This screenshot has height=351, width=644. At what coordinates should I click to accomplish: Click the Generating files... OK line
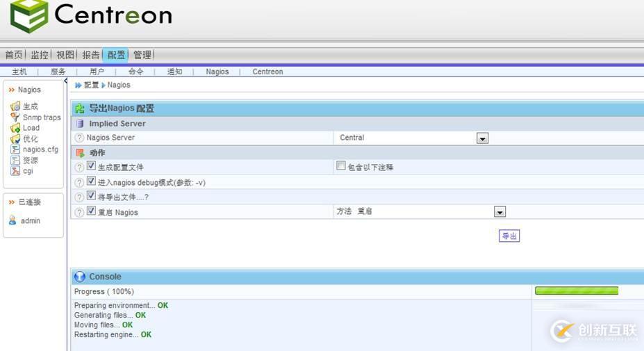(x=110, y=316)
